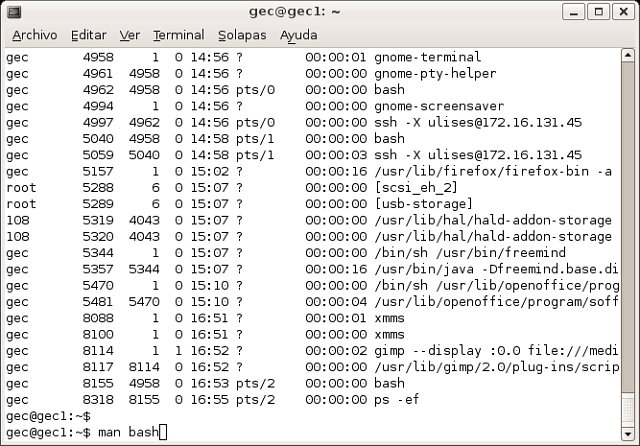This screenshot has height=446, width=640.
Task: Open the Ayuda help menu
Action: point(299,35)
